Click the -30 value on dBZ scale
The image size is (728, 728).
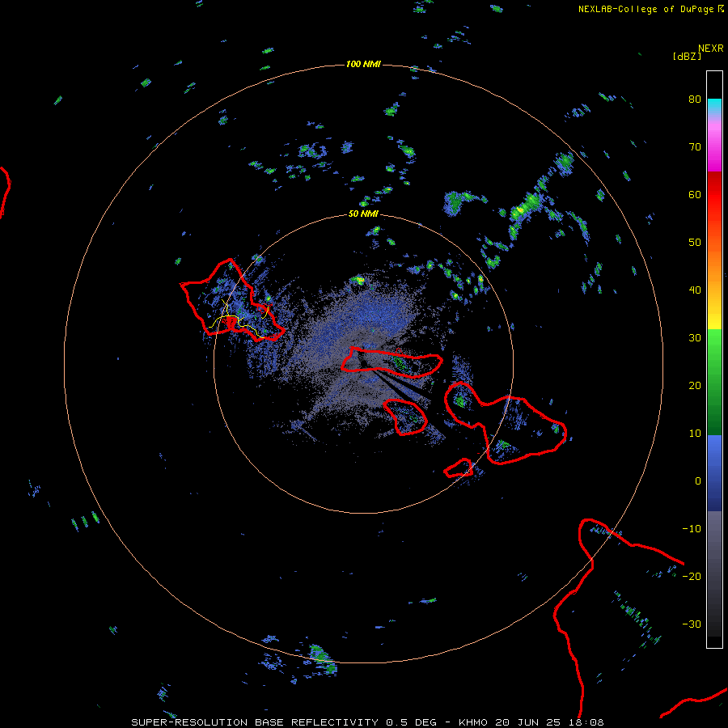coord(692,624)
